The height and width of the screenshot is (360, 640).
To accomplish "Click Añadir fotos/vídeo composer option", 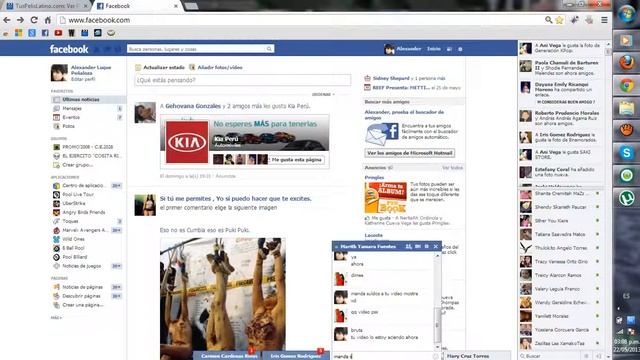I will [x=216, y=67].
